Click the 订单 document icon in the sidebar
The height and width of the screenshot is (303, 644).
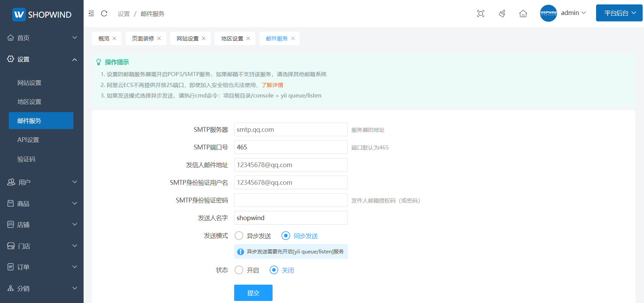pos(11,267)
